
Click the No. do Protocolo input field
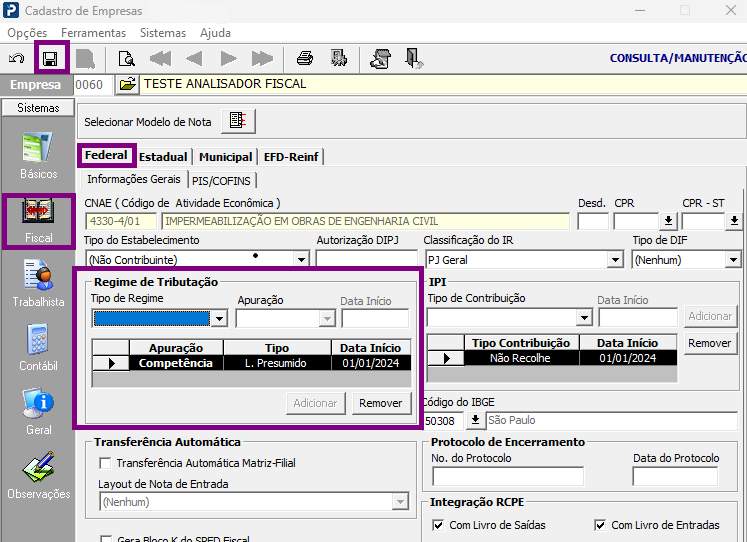click(x=508, y=476)
